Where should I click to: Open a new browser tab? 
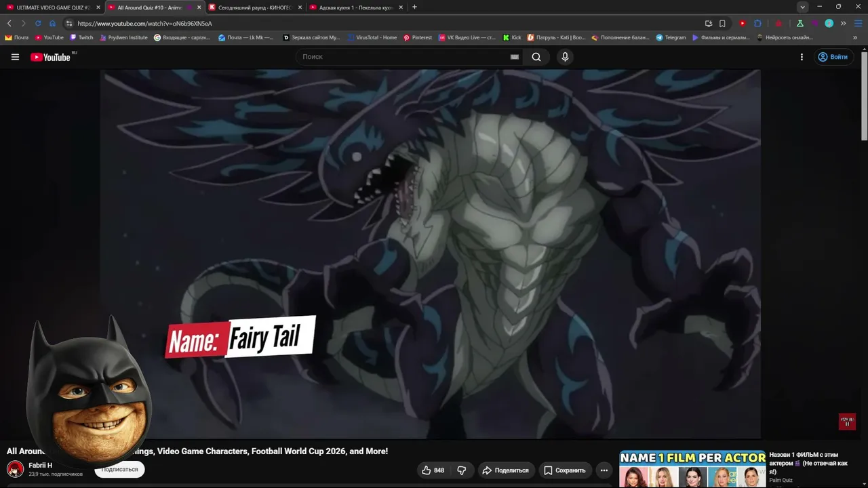tap(414, 7)
